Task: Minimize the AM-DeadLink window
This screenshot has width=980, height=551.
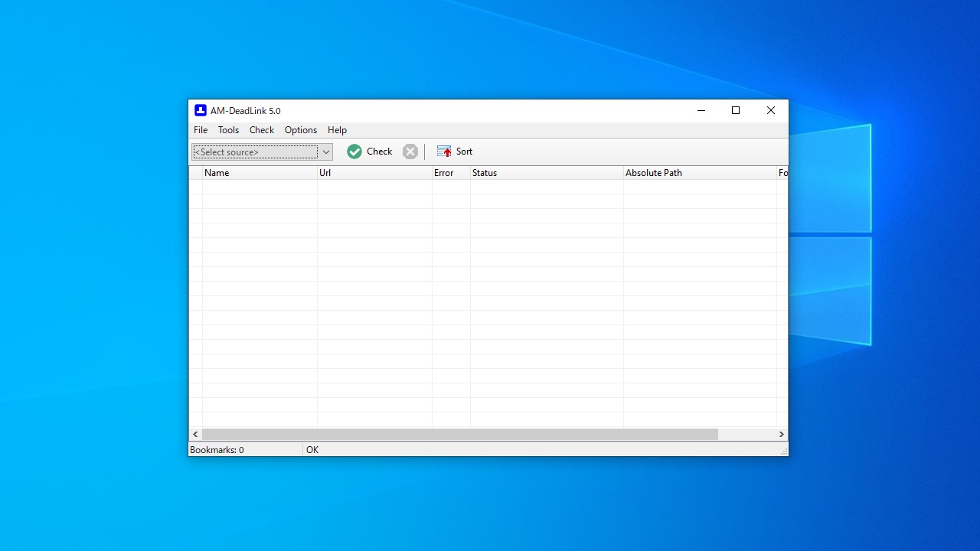Action: point(701,110)
